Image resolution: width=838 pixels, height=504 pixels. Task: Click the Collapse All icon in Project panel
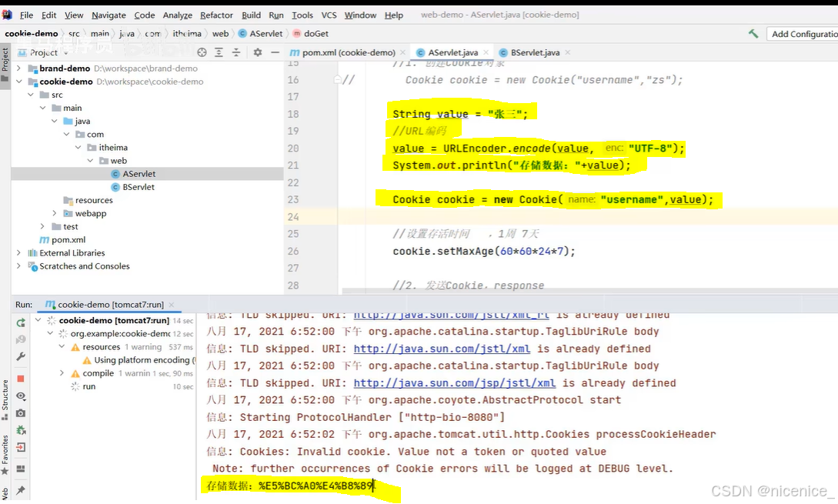tap(235, 52)
